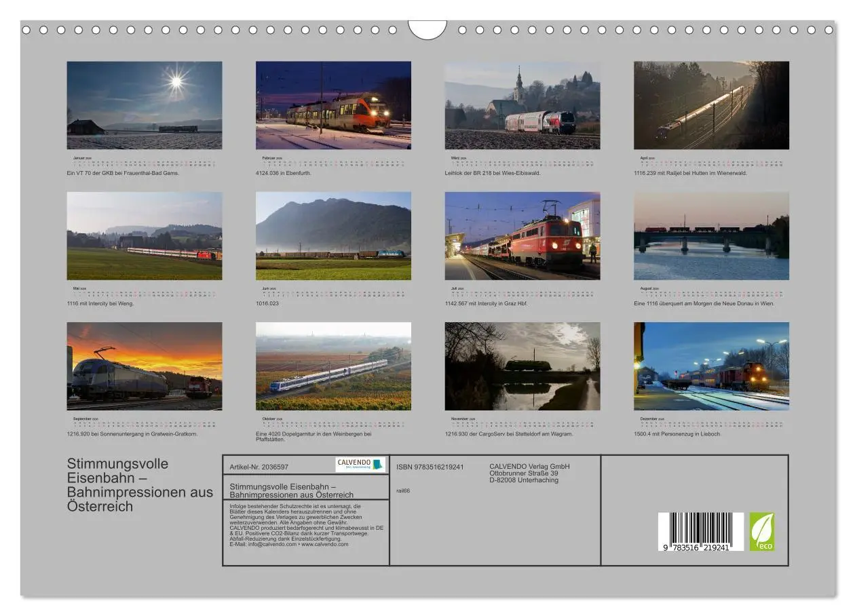Click the green eco leaf icon
This screenshot has width=855, height=616.
pos(761,531)
